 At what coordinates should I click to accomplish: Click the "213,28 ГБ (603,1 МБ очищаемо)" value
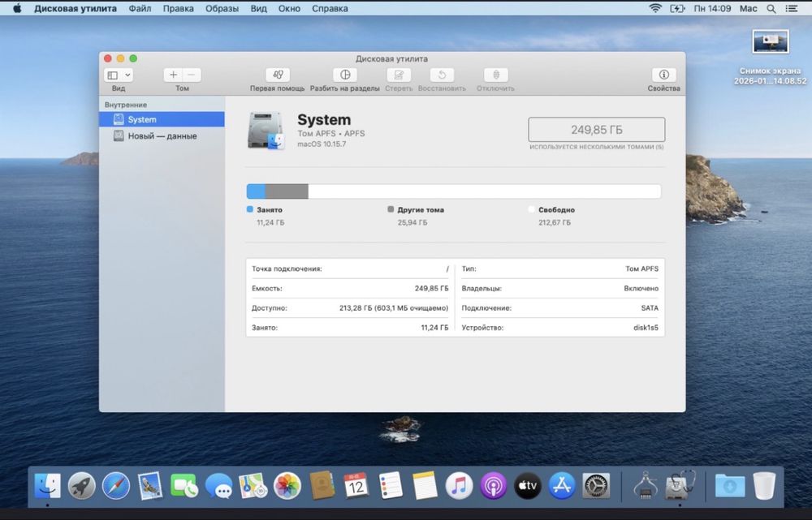coord(394,307)
